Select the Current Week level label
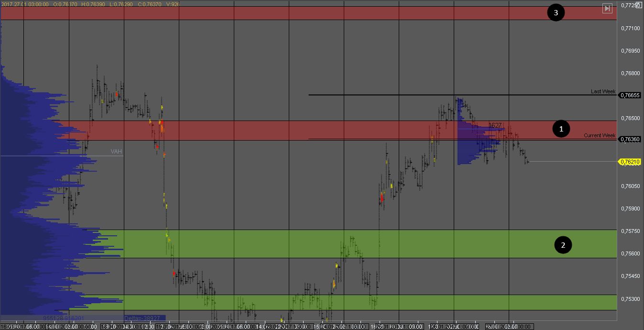Viewport: 644px width, 330px height. tap(600, 135)
